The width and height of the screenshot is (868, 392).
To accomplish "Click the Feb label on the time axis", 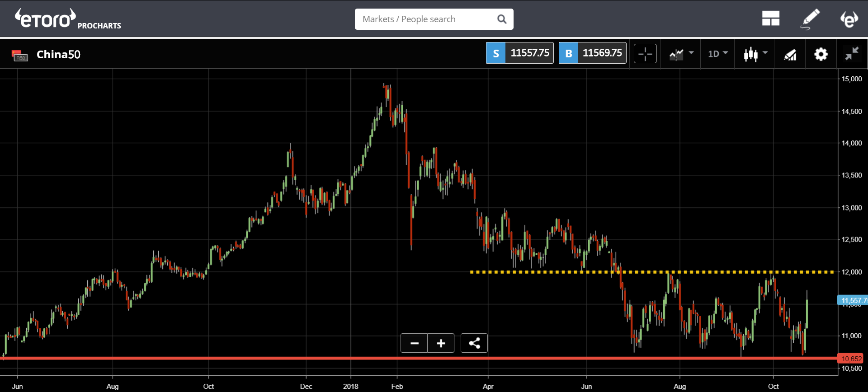I will pos(397,387).
